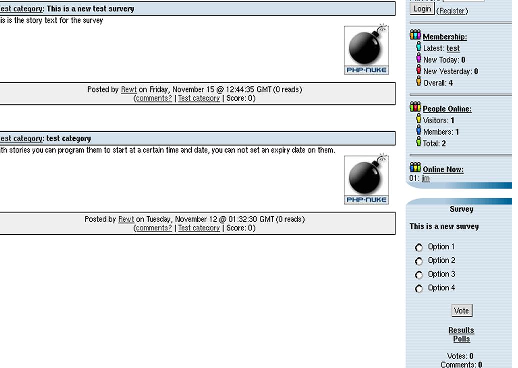This screenshot has height=368, width=518.
Task: Click the Membership group people icon
Action: pyautogui.click(x=415, y=35)
